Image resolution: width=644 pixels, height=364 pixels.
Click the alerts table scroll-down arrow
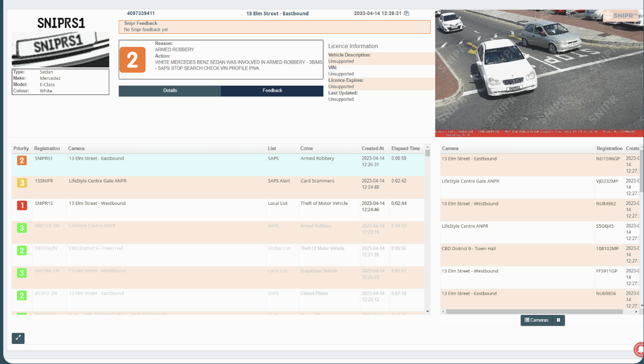pyautogui.click(x=427, y=311)
